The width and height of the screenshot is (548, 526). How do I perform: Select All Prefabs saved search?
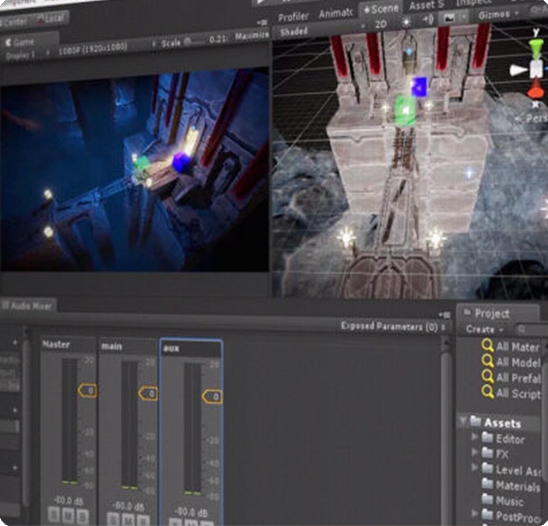pyautogui.click(x=511, y=377)
